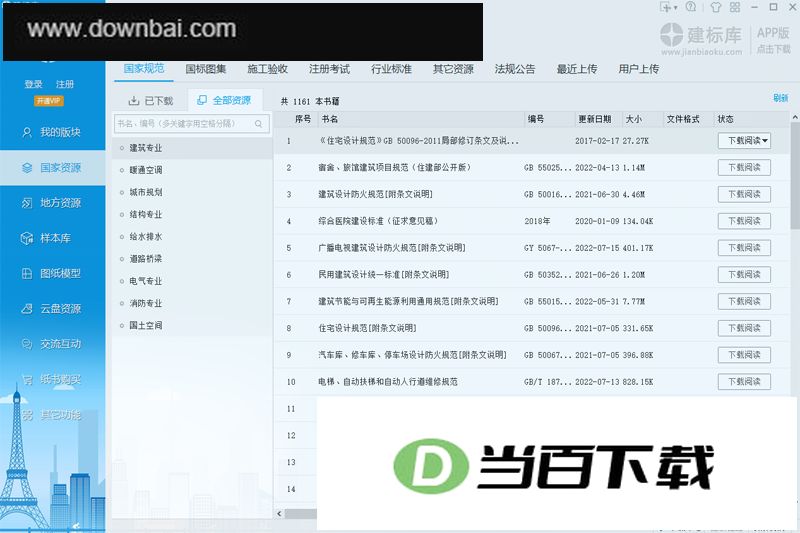Click the 其它功能 sidebar icon
Image resolution: width=800 pixels, height=533 pixels.
(x=27, y=415)
